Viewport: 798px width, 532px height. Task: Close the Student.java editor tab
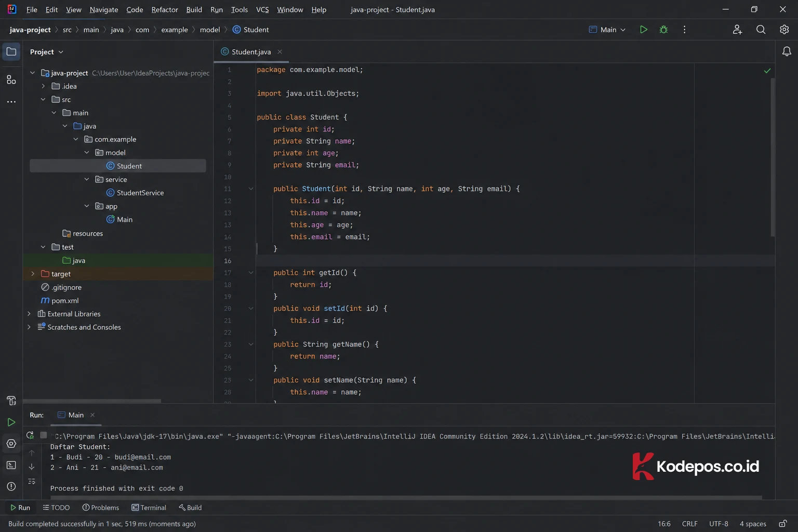[x=280, y=51]
